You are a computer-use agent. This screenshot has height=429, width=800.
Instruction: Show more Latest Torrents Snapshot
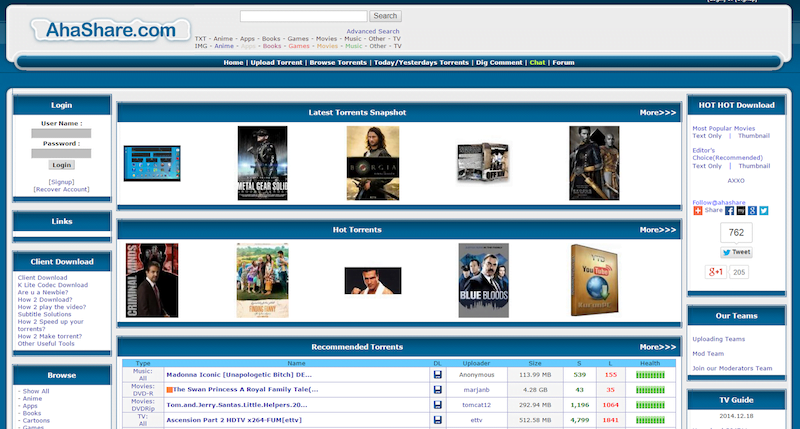tap(658, 112)
